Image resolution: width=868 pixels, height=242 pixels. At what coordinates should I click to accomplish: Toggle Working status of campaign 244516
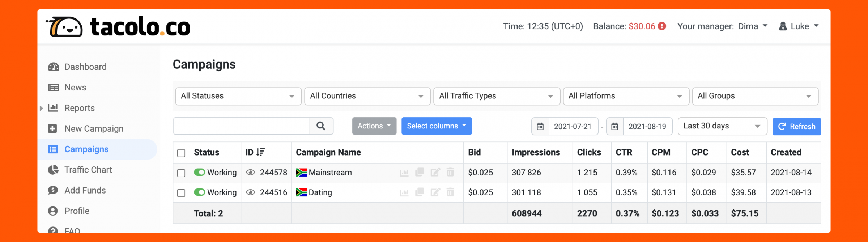point(200,192)
